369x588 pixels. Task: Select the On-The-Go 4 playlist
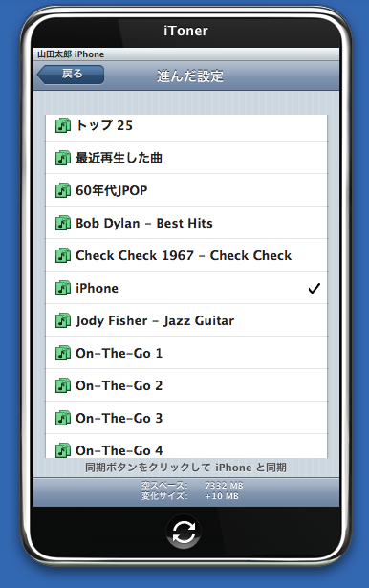pyautogui.click(x=186, y=446)
